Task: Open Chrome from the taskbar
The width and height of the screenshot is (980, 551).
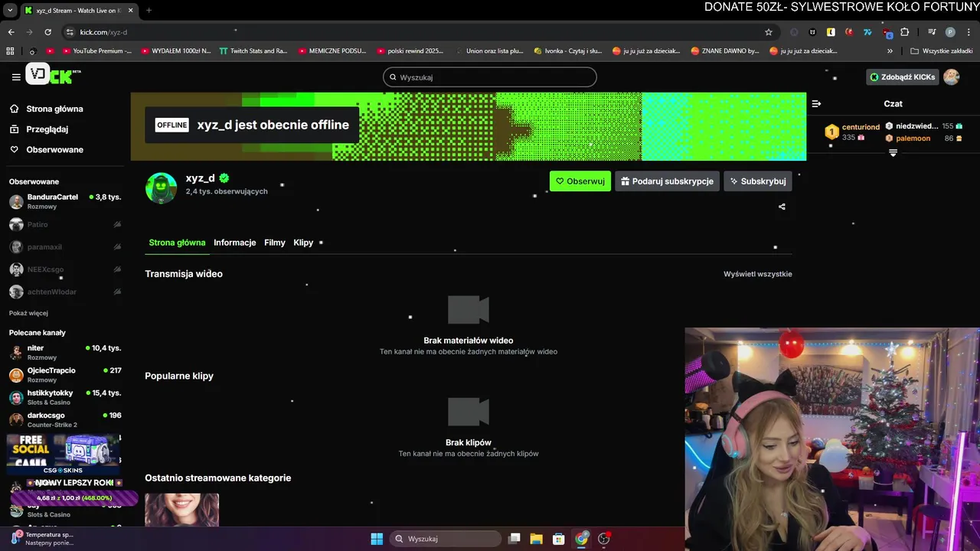Action: [581, 539]
